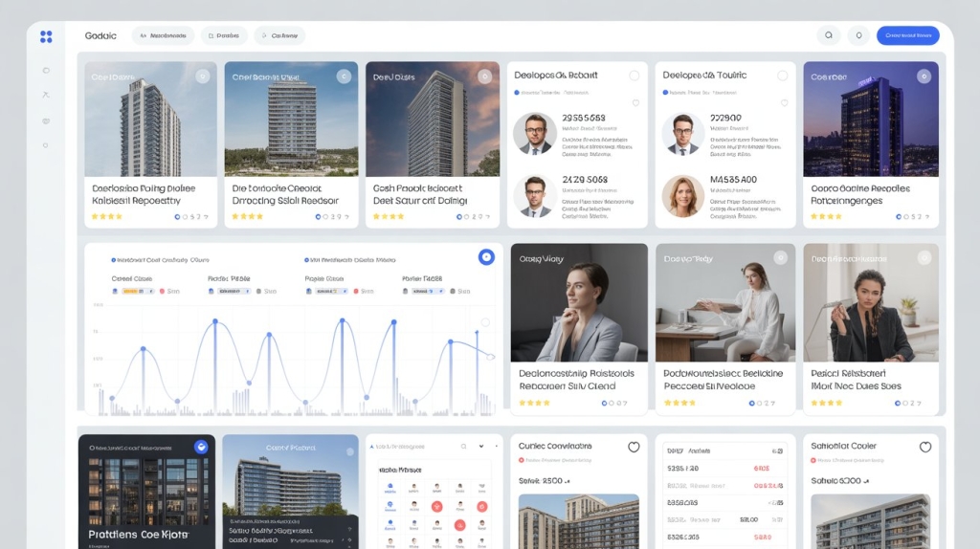Select the third icon in left sidebar
This screenshot has width=980, height=549.
[x=46, y=121]
